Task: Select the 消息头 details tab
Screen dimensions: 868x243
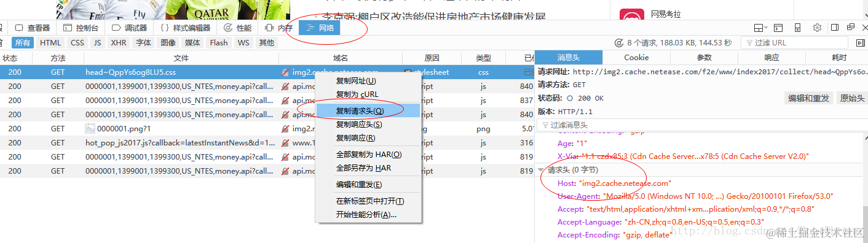Action: coord(569,57)
